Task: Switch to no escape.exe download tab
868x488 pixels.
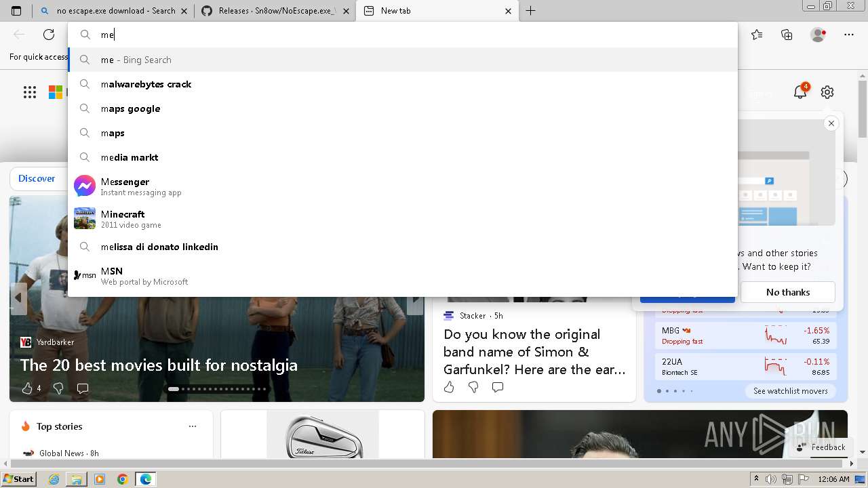Action: 114,11
